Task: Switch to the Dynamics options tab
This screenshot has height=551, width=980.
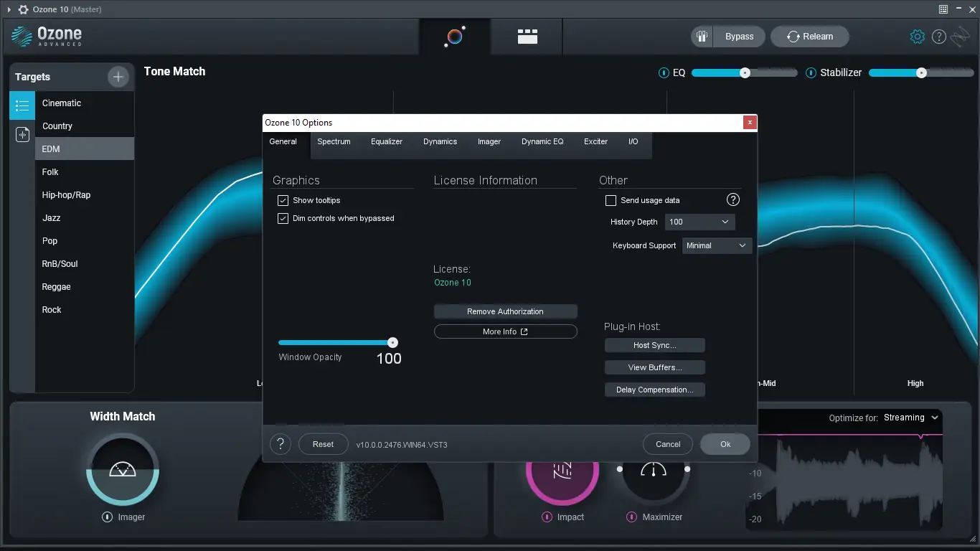Action: 440,141
